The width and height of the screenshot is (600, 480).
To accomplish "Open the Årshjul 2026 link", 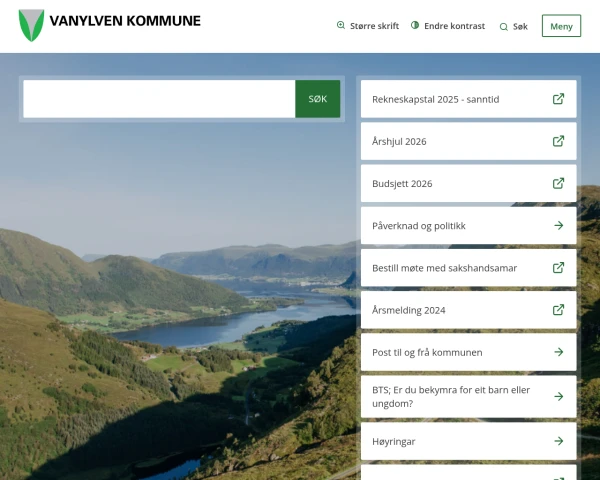I will 400,141.
